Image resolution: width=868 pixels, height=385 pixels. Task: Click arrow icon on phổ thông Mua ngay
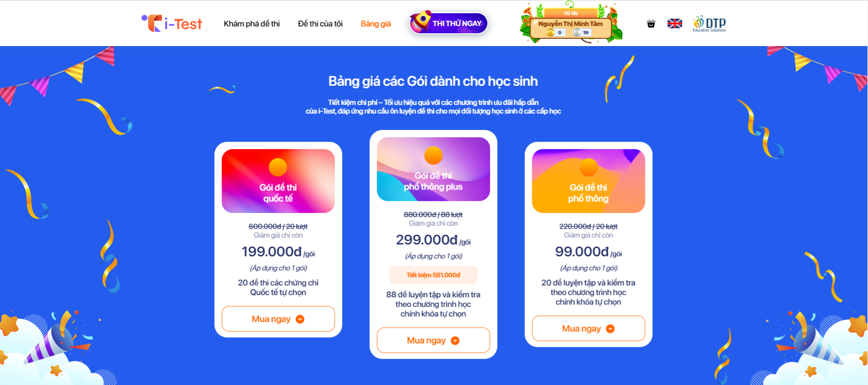pyautogui.click(x=610, y=329)
